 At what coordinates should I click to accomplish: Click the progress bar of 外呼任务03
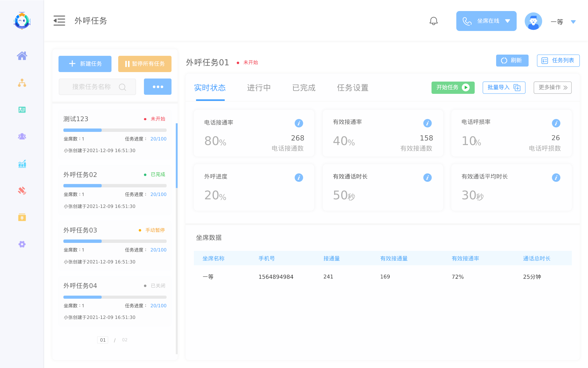point(115,241)
